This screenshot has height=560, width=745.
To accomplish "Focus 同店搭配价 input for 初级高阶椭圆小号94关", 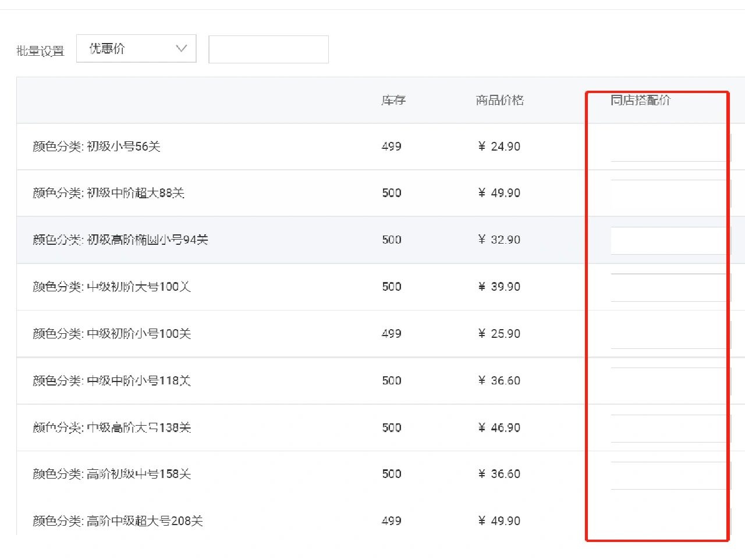I will 670,240.
